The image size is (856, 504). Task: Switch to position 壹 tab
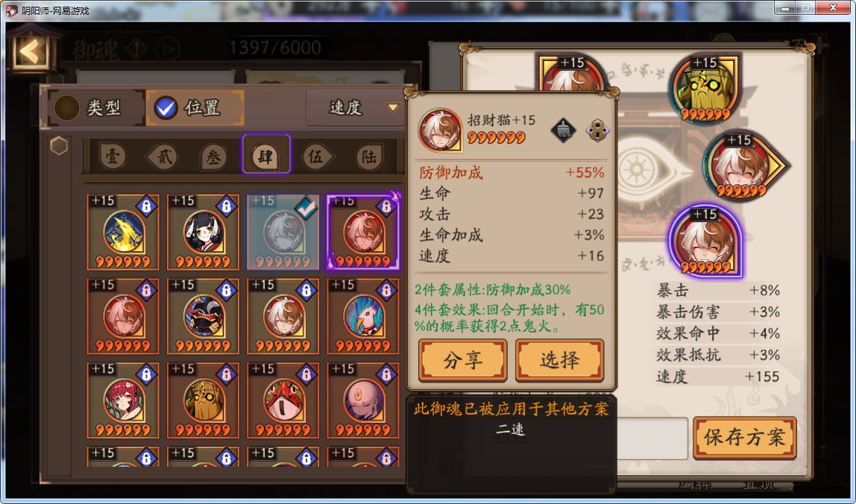point(113,157)
